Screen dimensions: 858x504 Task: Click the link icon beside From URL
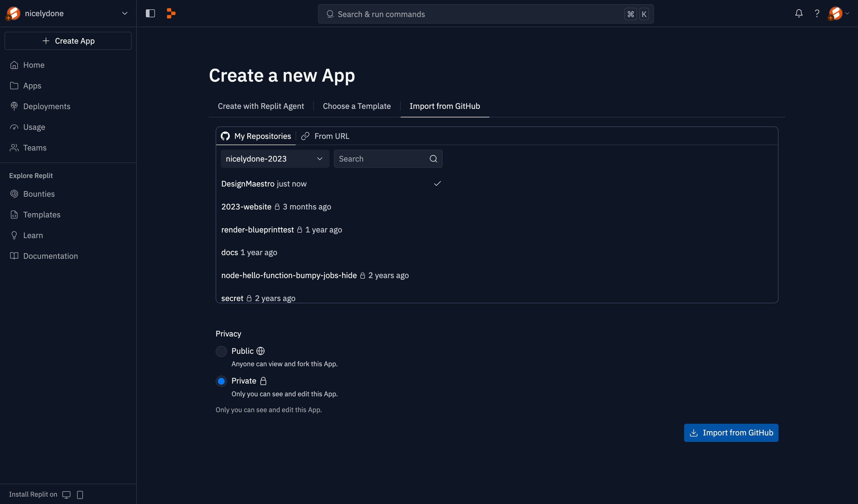[x=305, y=136]
